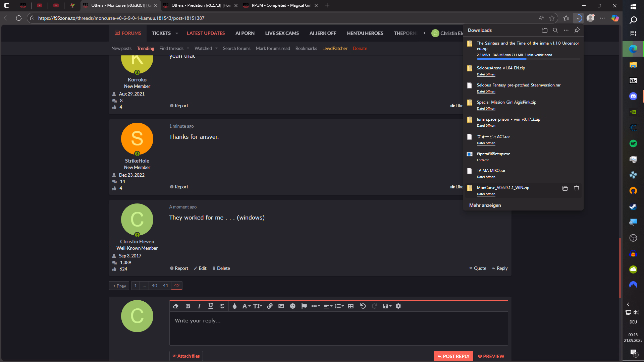Toggle italic formatting in reply editor
Image resolution: width=644 pixels, height=362 pixels.
coord(199,306)
